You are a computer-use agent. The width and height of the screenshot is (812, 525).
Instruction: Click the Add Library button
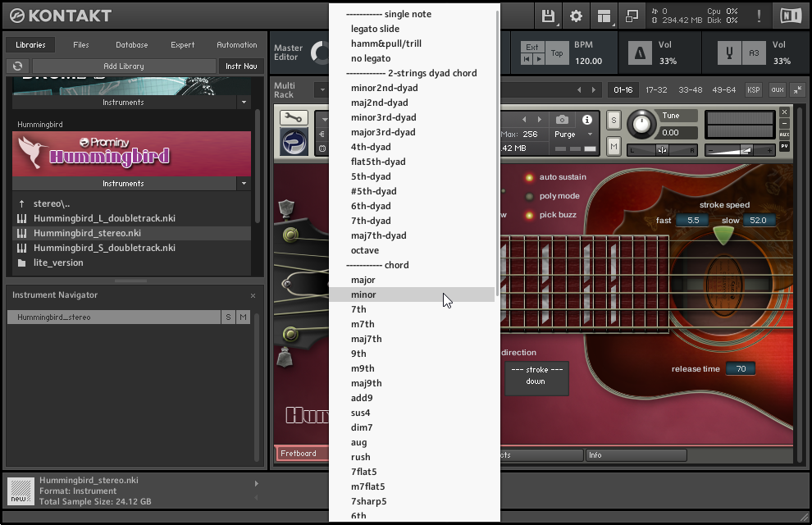pyautogui.click(x=124, y=66)
